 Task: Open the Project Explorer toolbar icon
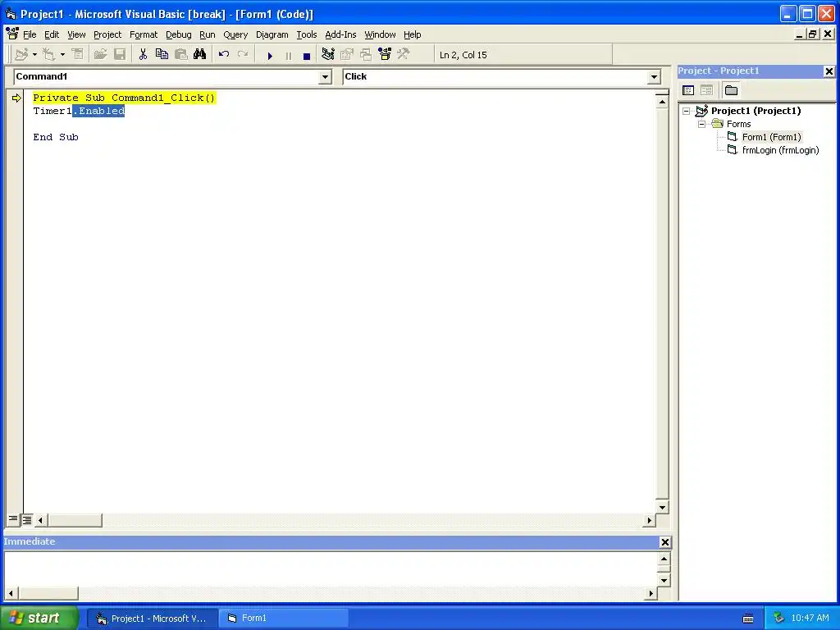pos(328,55)
